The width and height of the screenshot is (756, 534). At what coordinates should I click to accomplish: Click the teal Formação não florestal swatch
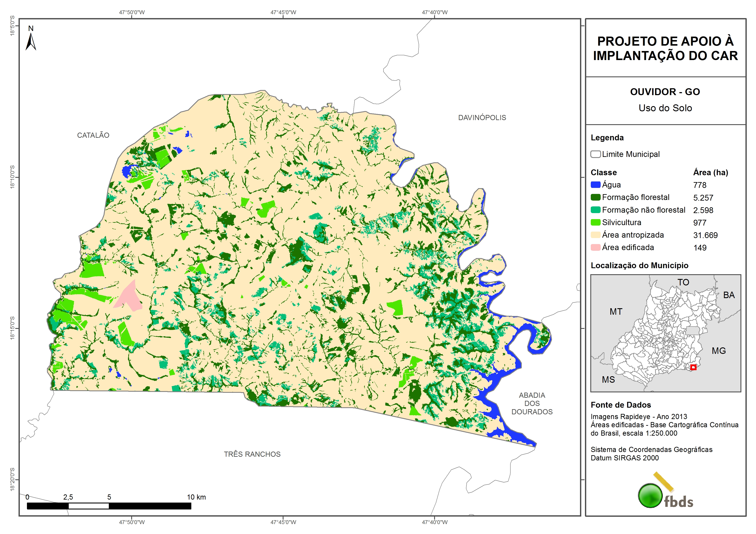[595, 210]
